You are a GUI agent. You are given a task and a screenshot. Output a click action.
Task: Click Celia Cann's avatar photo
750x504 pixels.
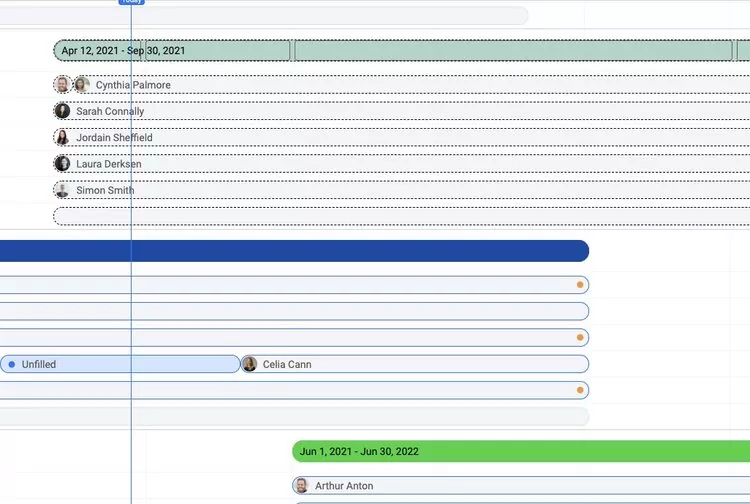(250, 364)
